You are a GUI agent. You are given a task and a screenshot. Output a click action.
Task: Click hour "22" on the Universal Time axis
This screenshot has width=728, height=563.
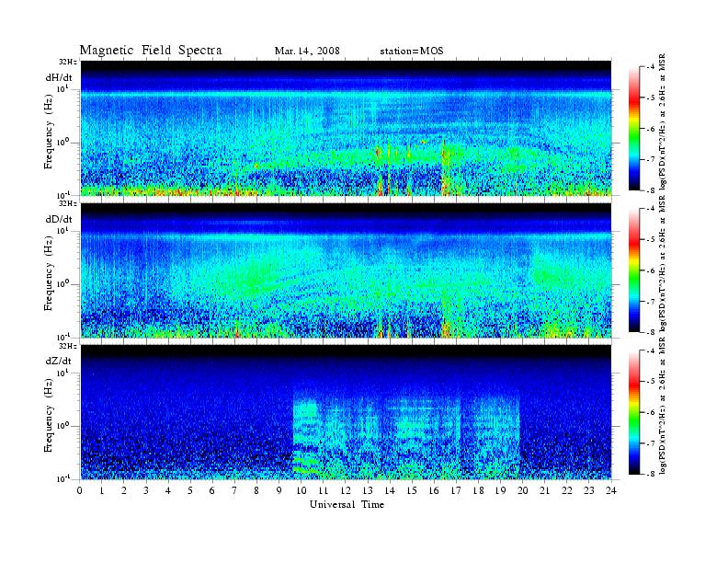[x=567, y=490]
